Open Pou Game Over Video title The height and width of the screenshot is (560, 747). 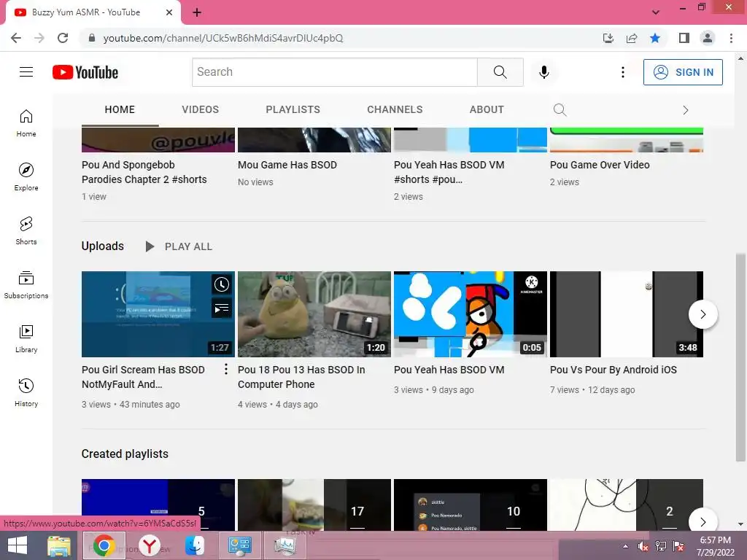click(600, 165)
